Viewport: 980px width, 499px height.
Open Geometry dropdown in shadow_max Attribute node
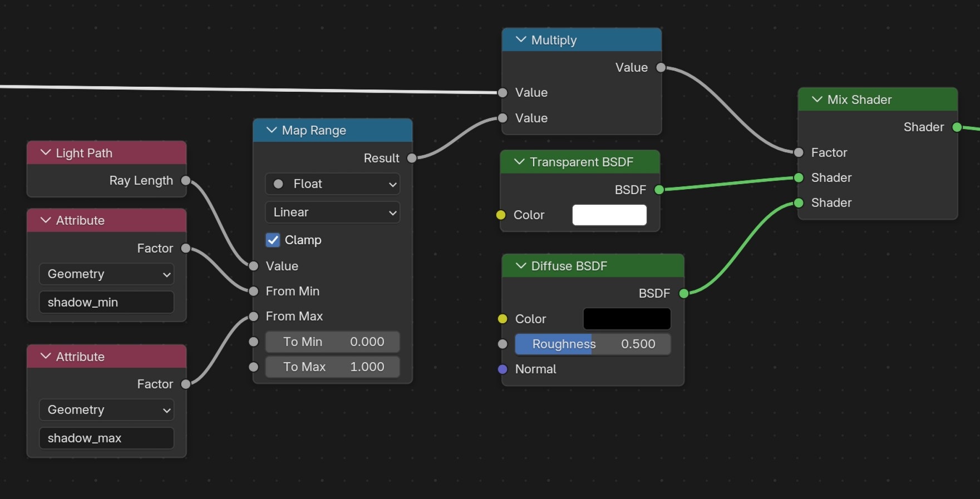tap(106, 409)
